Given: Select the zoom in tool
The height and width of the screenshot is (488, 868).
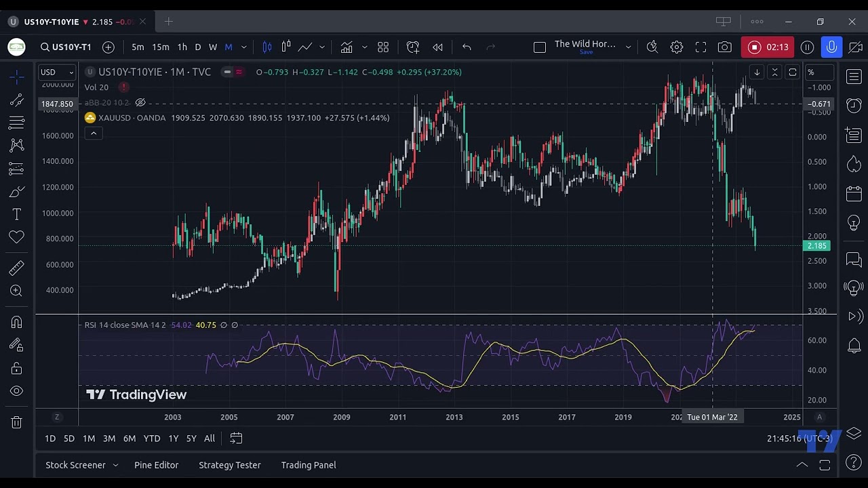Looking at the screenshot, I should pos(17,291).
